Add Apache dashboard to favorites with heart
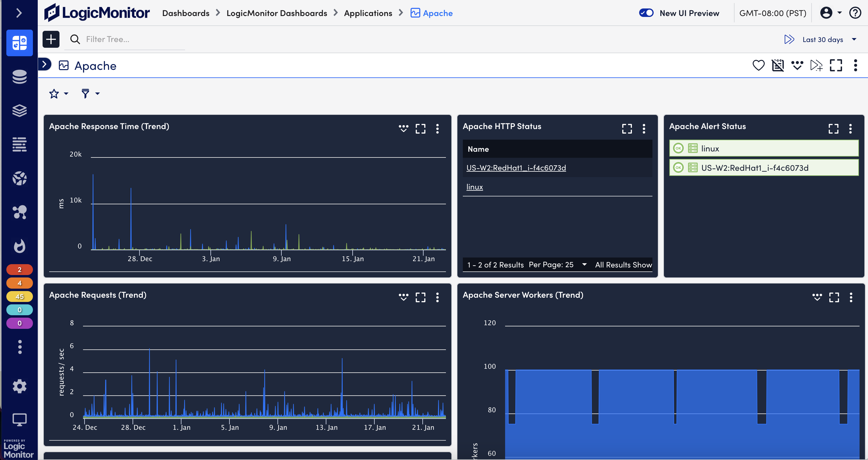 (758, 65)
